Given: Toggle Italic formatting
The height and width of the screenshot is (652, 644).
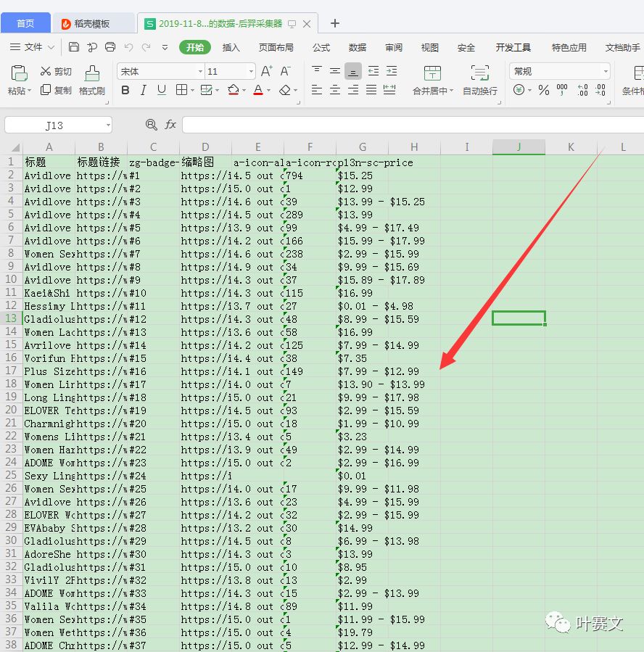Looking at the screenshot, I should click(143, 90).
